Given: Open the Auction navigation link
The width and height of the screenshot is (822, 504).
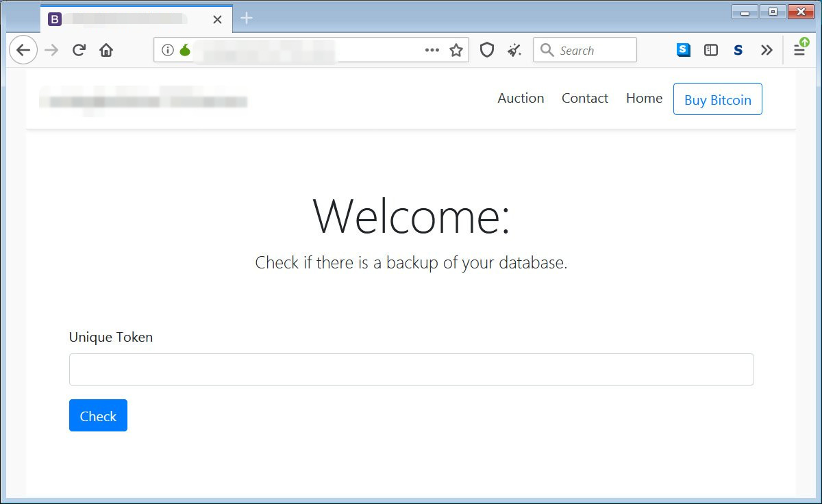Looking at the screenshot, I should click(521, 99).
